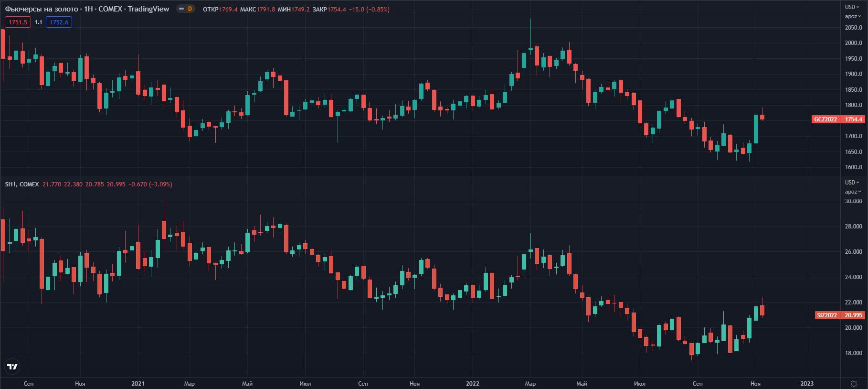Click the last Ноя time axis label
Screen dimensions: 868x389
(755, 384)
